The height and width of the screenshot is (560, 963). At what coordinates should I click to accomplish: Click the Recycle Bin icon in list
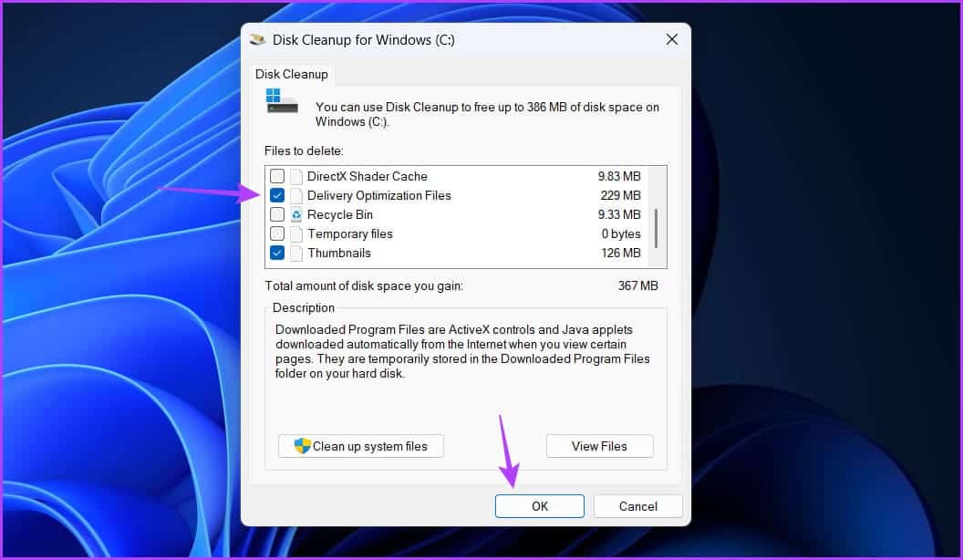296,215
